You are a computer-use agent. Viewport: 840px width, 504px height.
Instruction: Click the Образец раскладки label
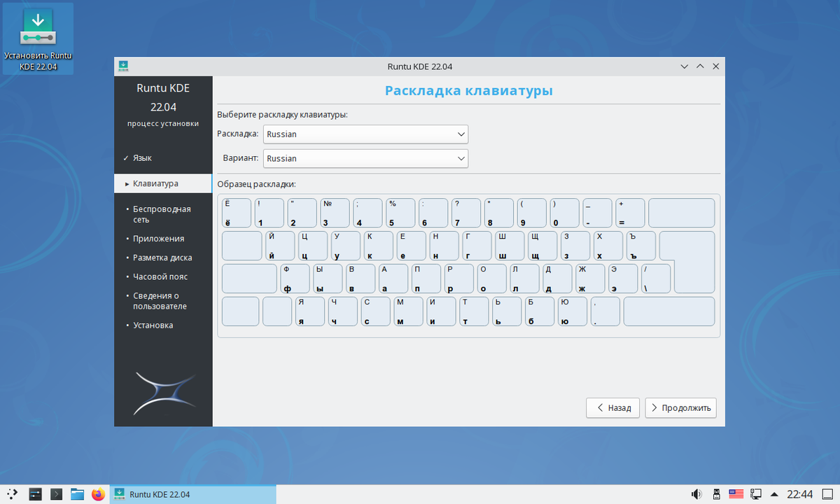(256, 184)
